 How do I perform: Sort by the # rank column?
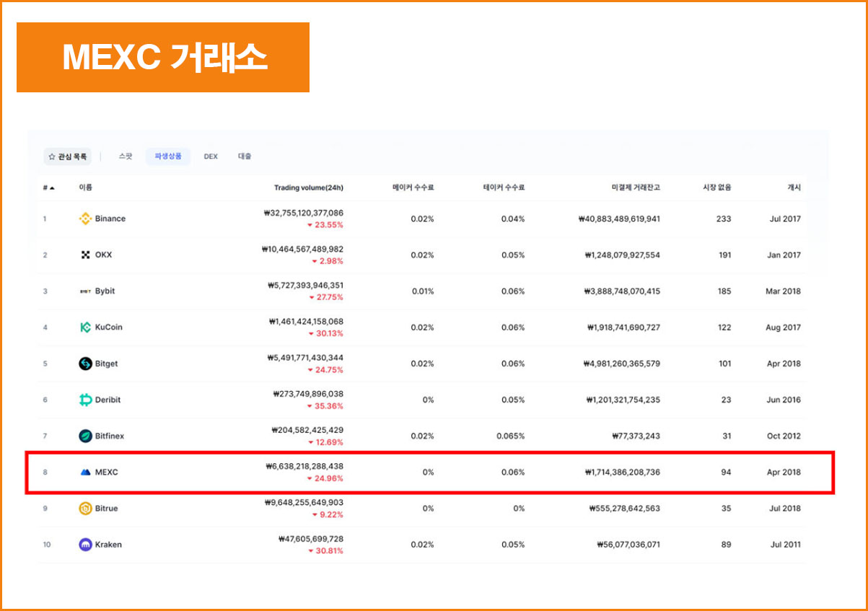click(48, 188)
